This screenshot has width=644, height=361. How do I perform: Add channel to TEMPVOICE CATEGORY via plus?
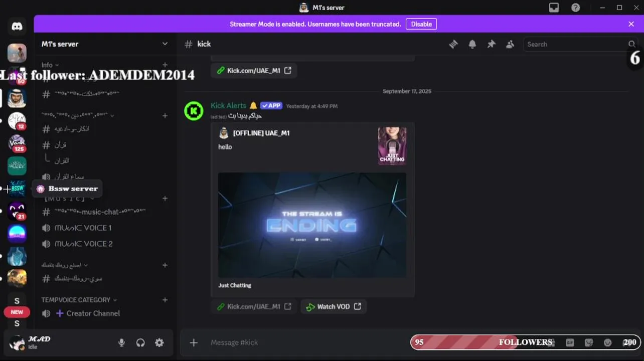coord(165,300)
